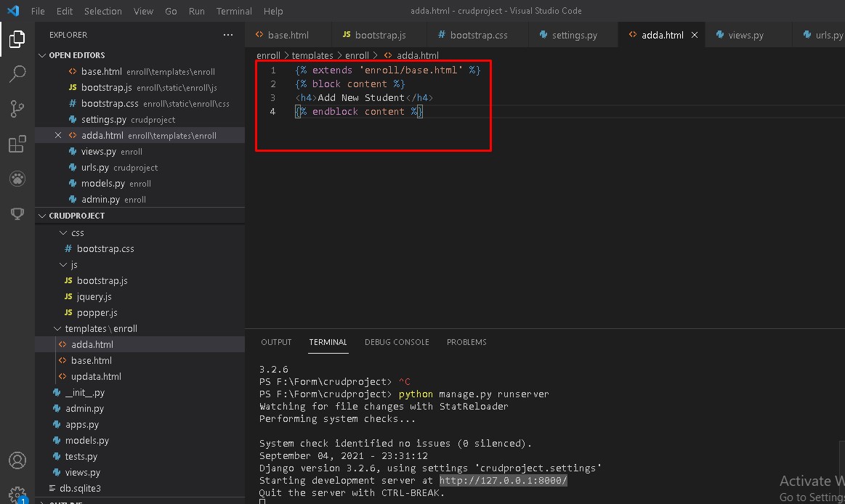This screenshot has width=845, height=504.
Task: Switch to the bootstrap.css editor tab
Action: pos(479,35)
